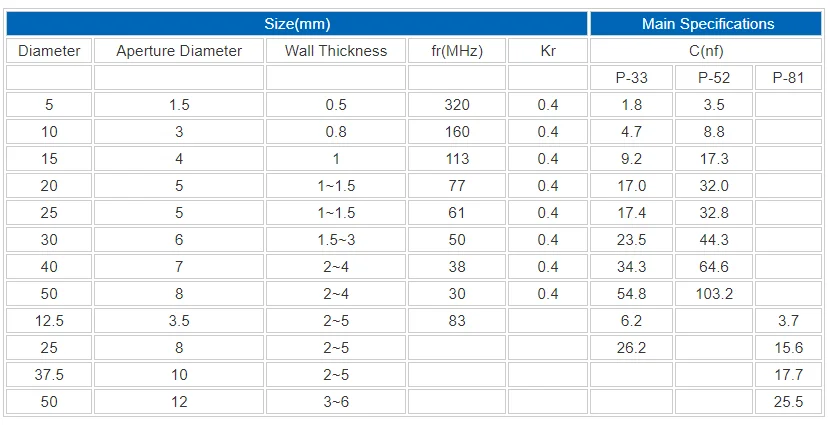Click the 64.6 capacitance cell
Screen dimensions: 830x425
click(713, 267)
